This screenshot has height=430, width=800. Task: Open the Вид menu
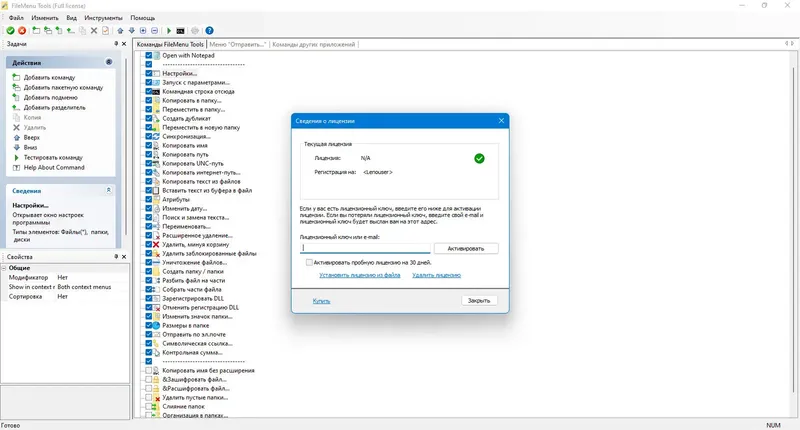click(71, 18)
